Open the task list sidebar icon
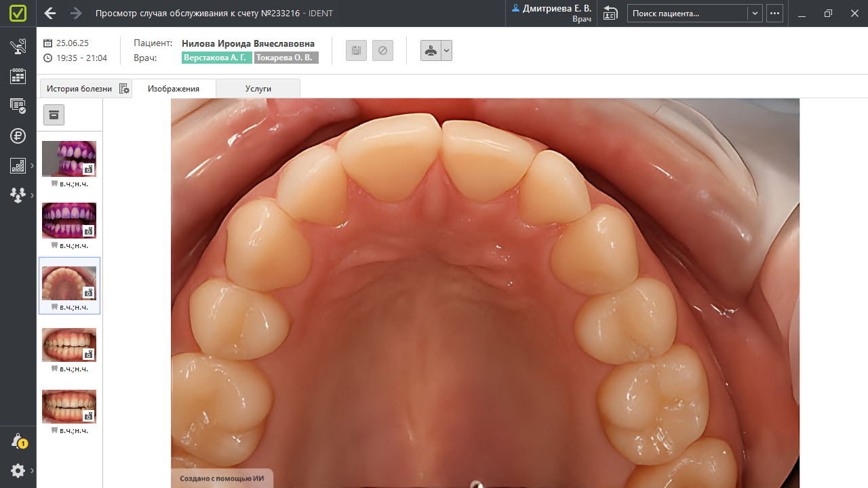The width and height of the screenshot is (868, 488). pyautogui.click(x=18, y=106)
